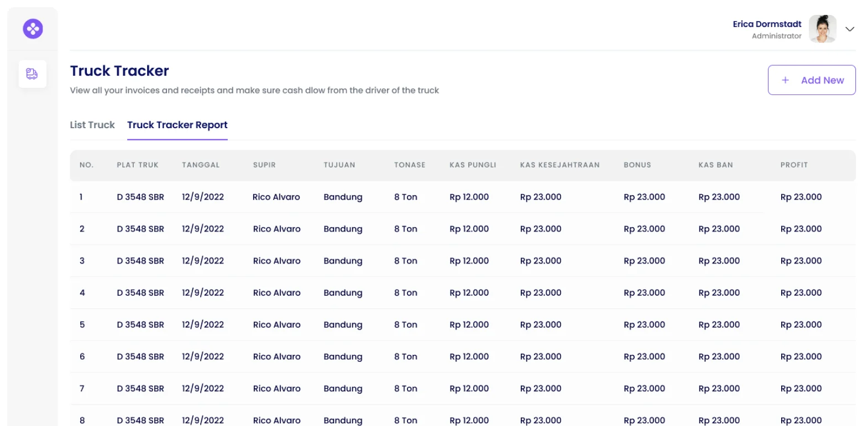
Task: Switch to the List Truck tab
Action: click(x=92, y=125)
